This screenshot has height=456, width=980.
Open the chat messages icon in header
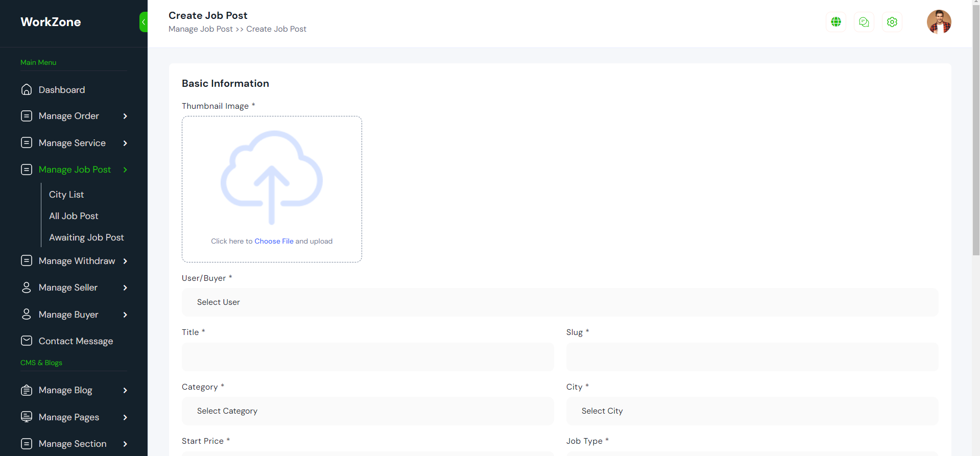[864, 22]
